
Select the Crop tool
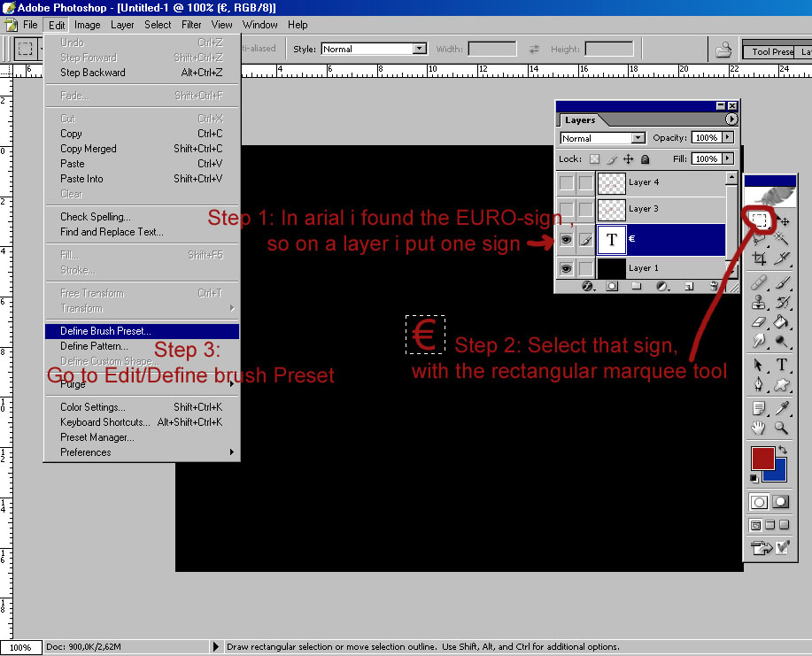pyautogui.click(x=759, y=259)
